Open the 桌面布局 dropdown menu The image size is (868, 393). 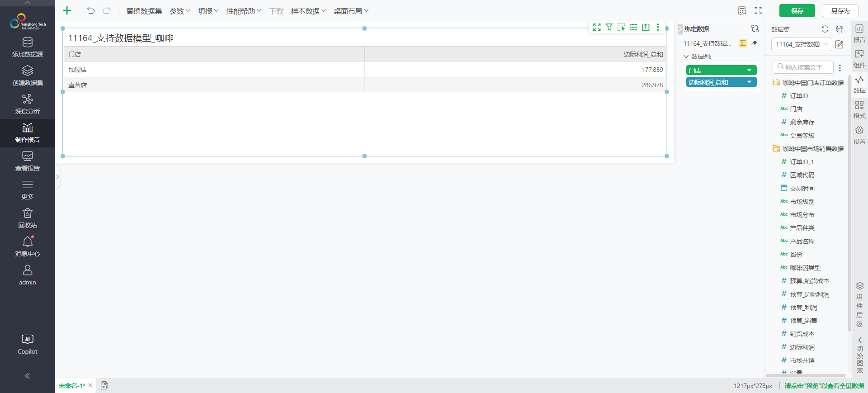[351, 11]
